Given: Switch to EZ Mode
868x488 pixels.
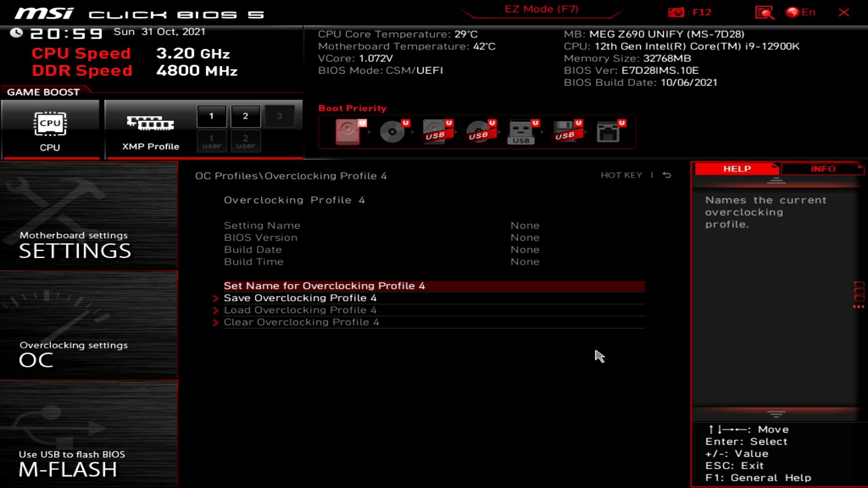Looking at the screenshot, I should [x=541, y=9].
